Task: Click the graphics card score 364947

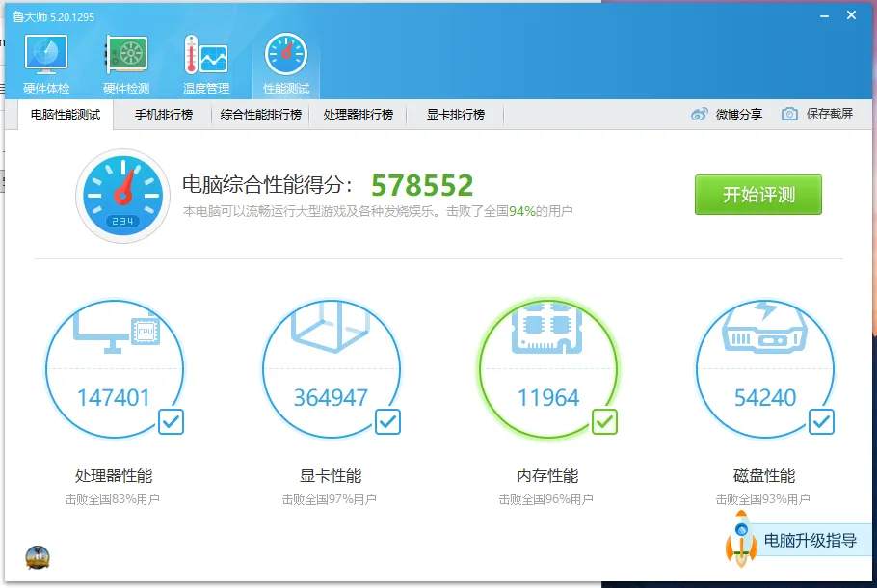Action: coord(331,398)
